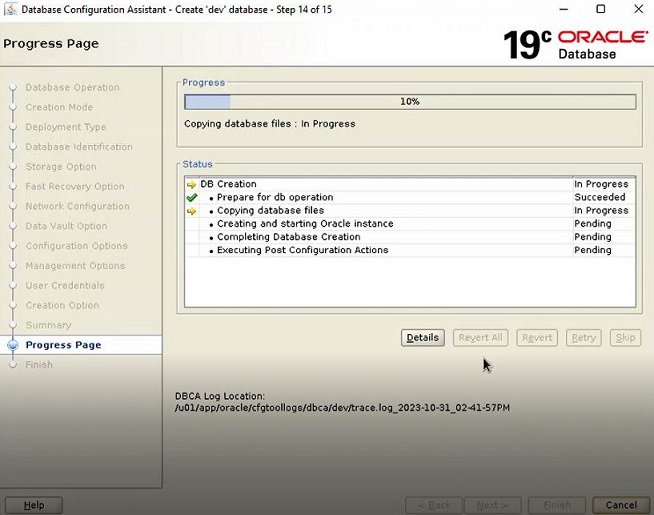
Task: Close the Database Configuration Assistant window
Action: 638,9
